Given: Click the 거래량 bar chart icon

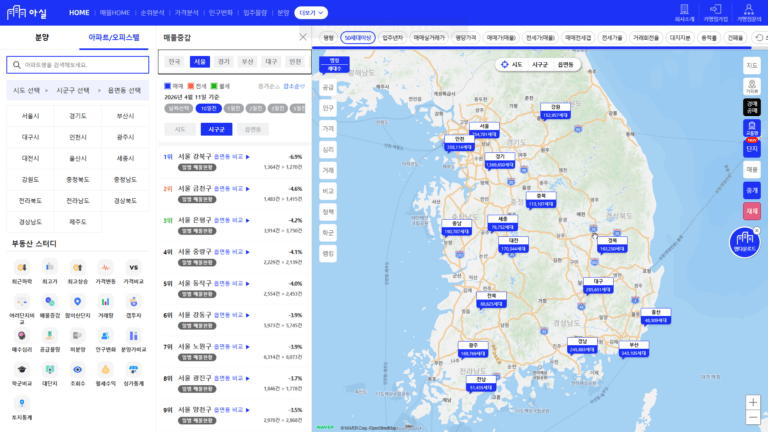Looking at the screenshot, I should [x=105, y=304].
